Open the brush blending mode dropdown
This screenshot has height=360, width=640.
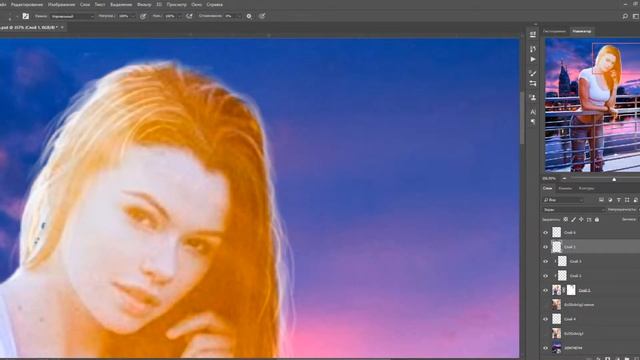(72, 16)
